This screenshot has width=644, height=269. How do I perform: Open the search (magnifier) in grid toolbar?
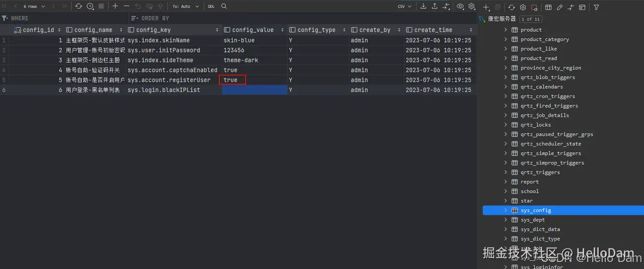(224, 7)
